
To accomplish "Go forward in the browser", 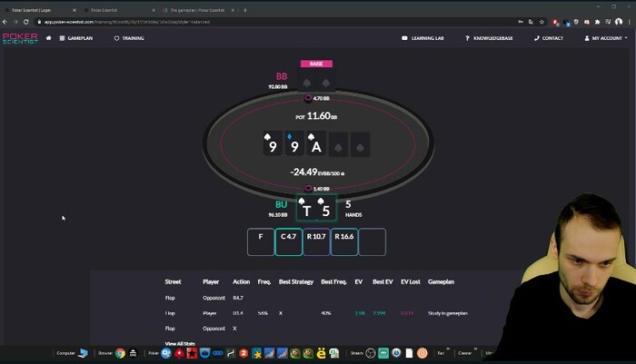I will (x=15, y=22).
